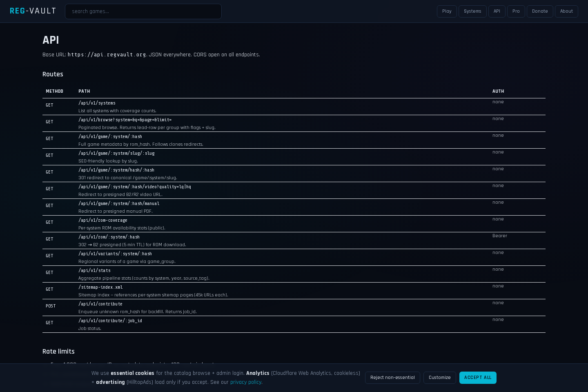The height and width of the screenshot is (392, 588).
Task: Select path /api/v1/game/:system/:hash/manual
Action: click(x=119, y=204)
